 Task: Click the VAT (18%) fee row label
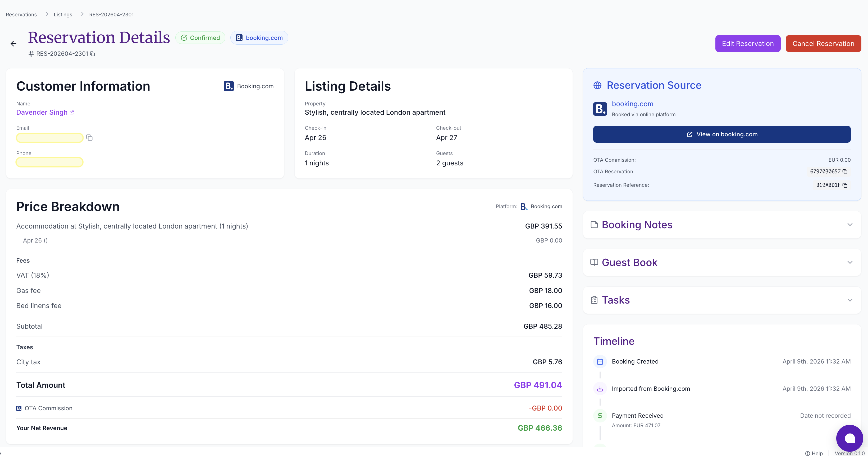pyautogui.click(x=33, y=275)
